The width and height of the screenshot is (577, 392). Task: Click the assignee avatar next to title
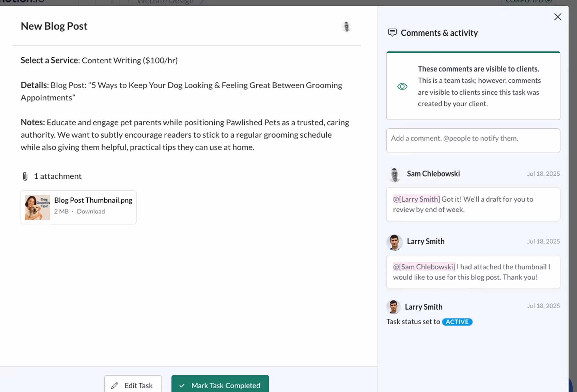coord(346,27)
